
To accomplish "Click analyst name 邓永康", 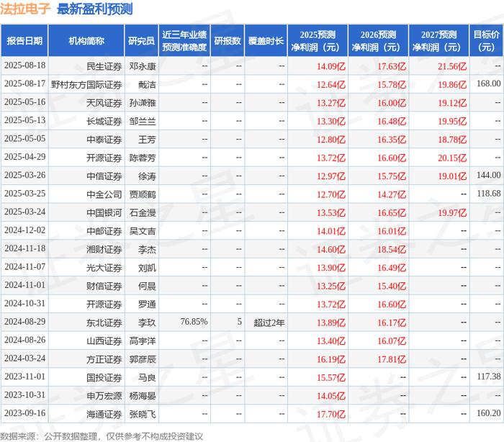I will tap(143, 66).
